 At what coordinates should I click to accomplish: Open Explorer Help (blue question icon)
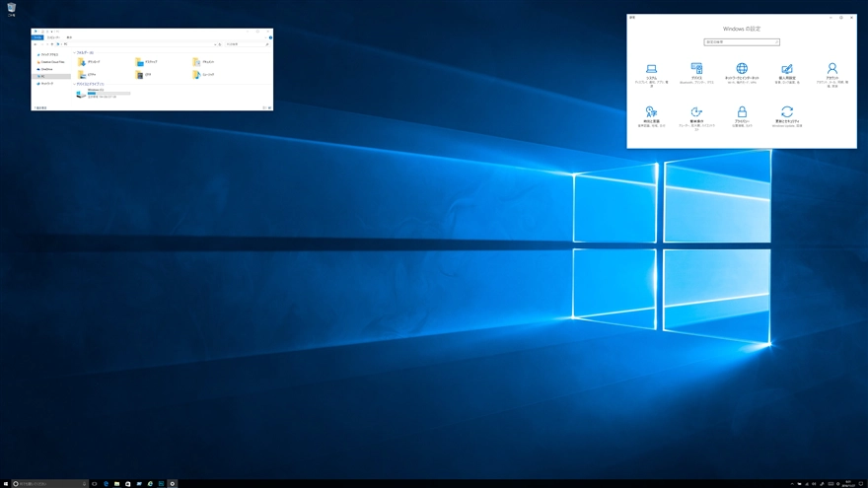click(x=270, y=37)
